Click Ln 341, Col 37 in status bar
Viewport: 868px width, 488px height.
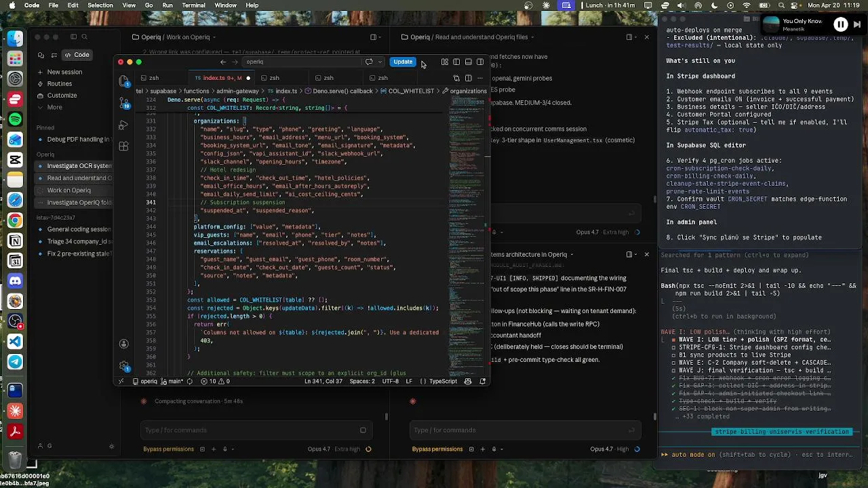tap(323, 382)
